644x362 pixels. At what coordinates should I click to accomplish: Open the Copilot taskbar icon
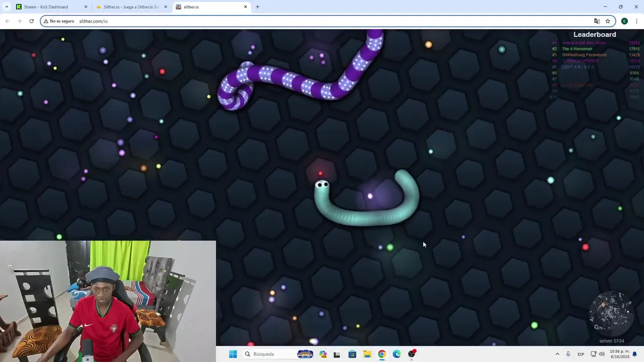pos(323,354)
